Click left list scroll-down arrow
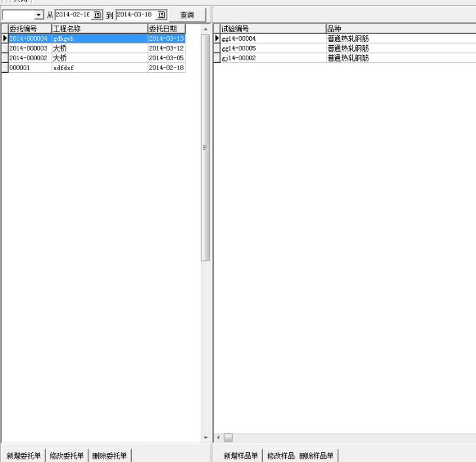This screenshot has height=462, width=476. coord(205,437)
